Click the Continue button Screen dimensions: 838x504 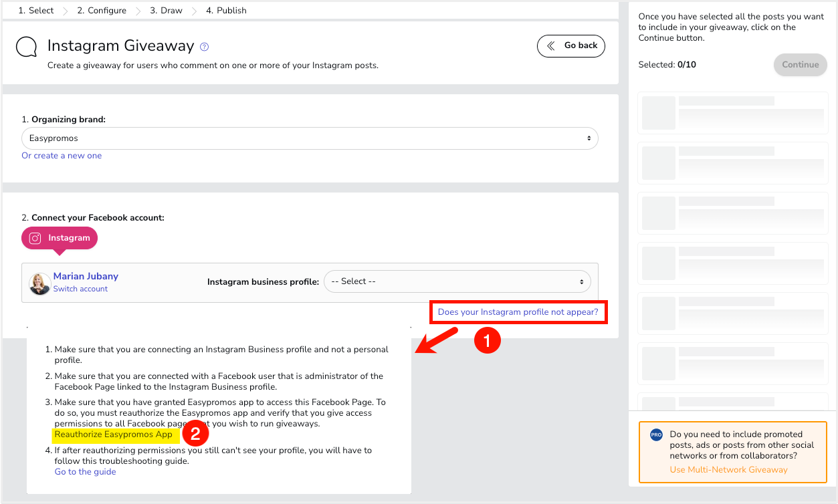point(801,65)
